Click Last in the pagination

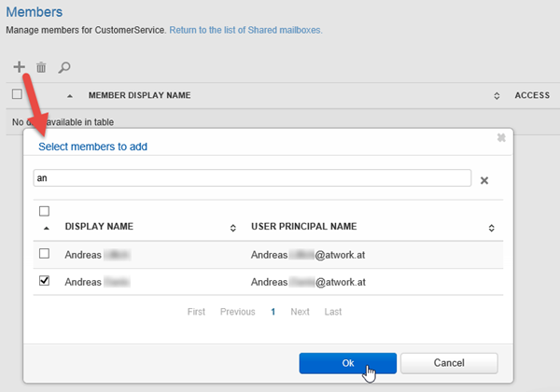(x=333, y=312)
